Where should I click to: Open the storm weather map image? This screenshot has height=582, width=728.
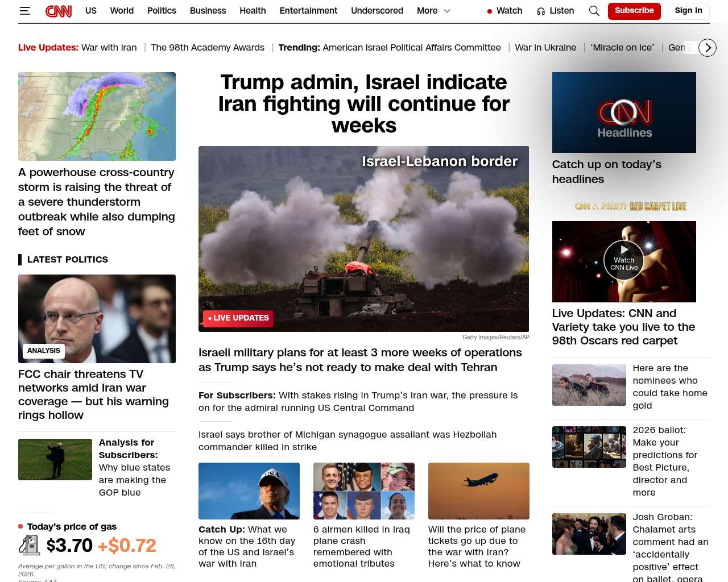pyautogui.click(x=97, y=117)
